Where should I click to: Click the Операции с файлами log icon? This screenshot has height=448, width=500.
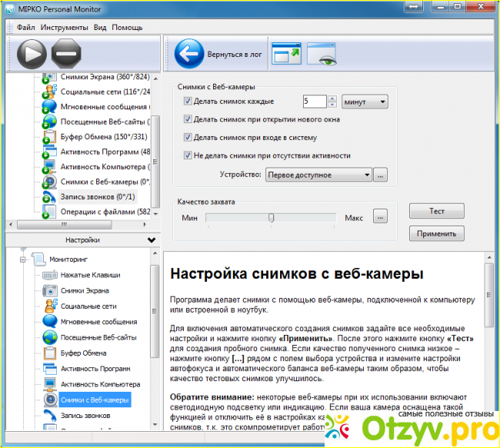click(49, 212)
